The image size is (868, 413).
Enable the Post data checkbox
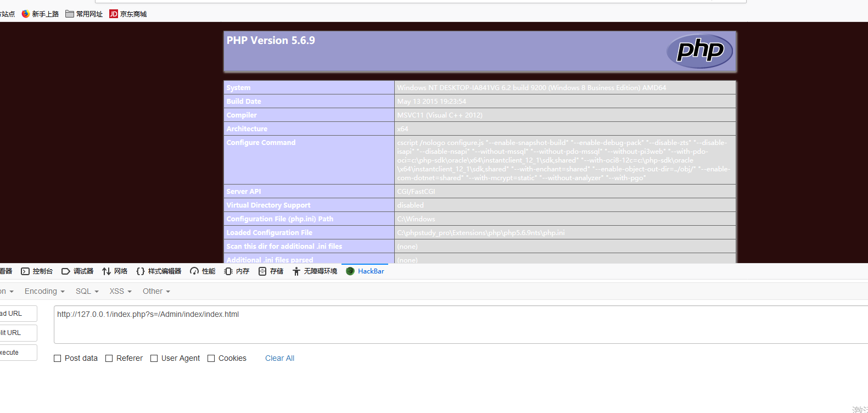pos(57,358)
